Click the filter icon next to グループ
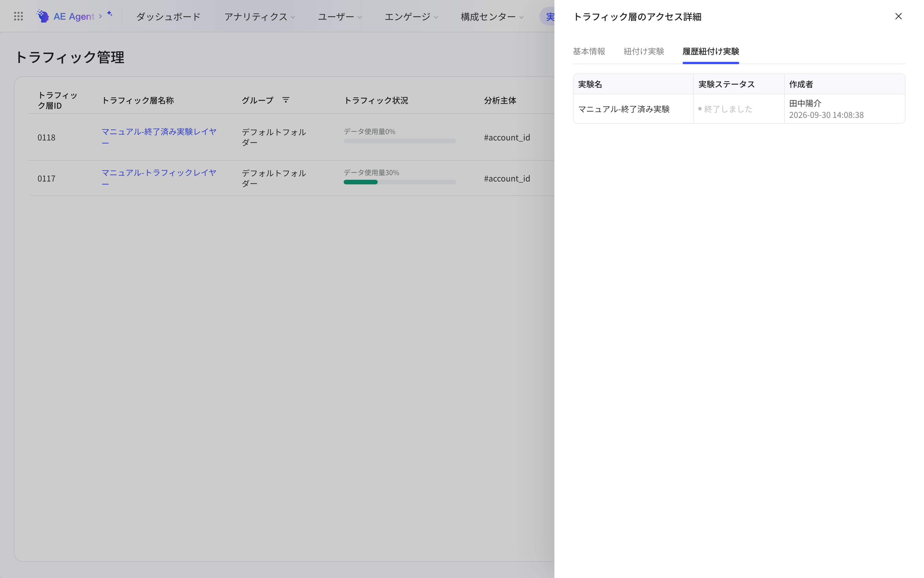 pyautogui.click(x=286, y=100)
